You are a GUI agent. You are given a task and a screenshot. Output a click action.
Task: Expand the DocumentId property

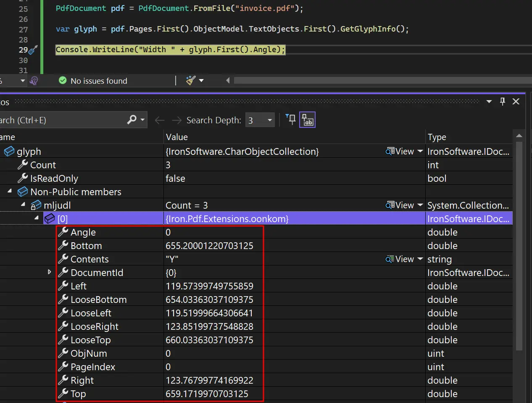pos(50,272)
